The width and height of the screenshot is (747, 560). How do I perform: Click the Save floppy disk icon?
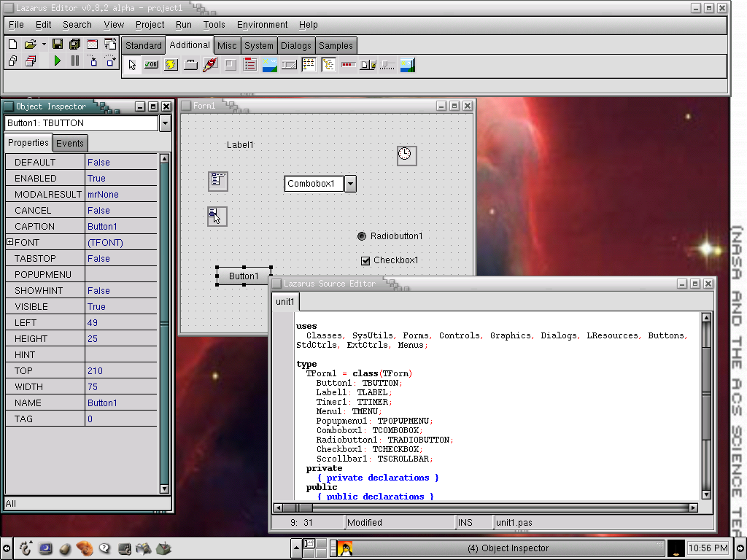coord(57,44)
